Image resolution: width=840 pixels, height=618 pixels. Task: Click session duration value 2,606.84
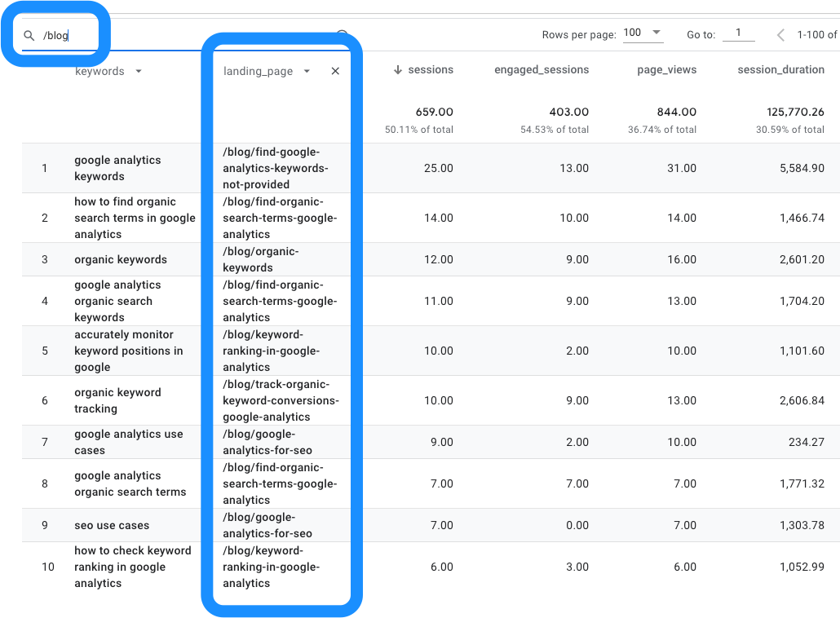802,400
